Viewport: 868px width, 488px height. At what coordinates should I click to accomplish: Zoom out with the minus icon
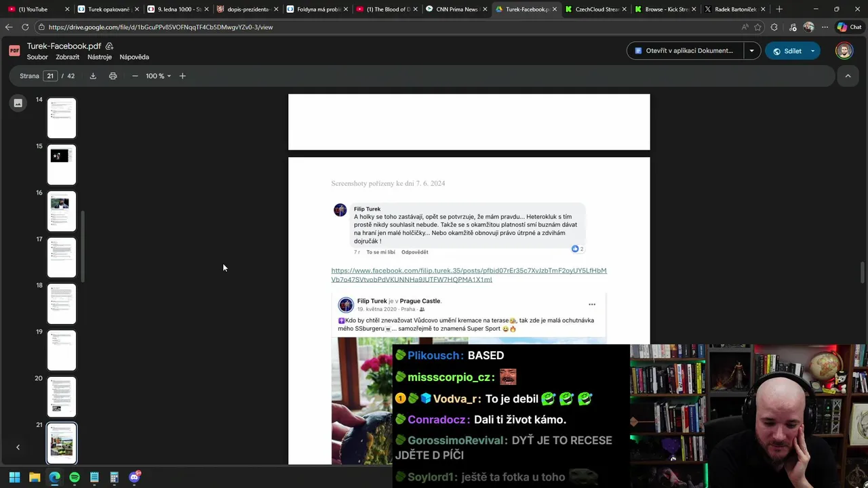[x=135, y=76]
